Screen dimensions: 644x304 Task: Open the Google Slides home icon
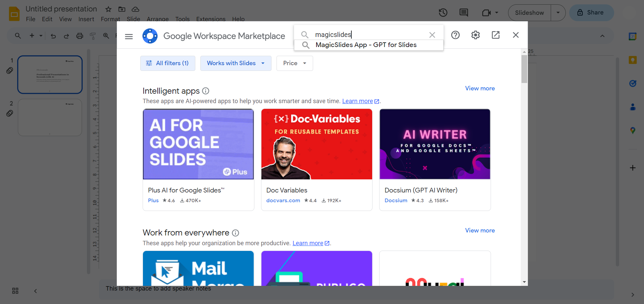click(x=14, y=14)
